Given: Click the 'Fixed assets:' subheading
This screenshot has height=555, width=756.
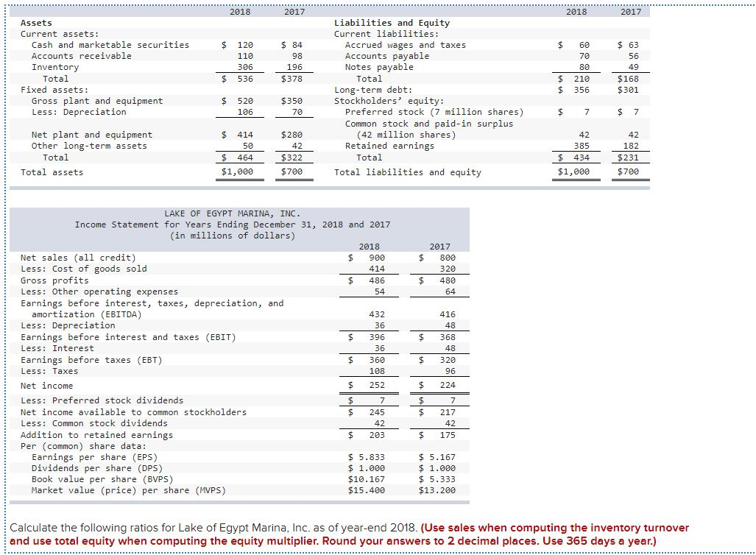Looking at the screenshot, I should (54, 90).
